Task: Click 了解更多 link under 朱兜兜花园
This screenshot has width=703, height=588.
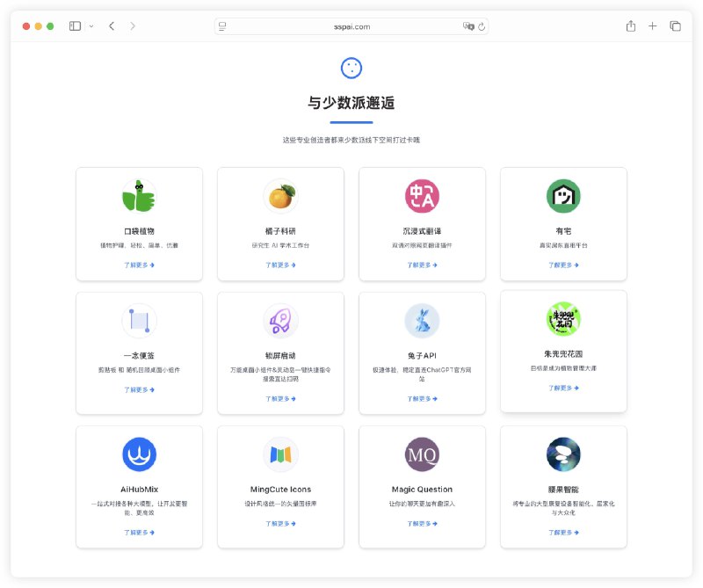Action: 563,387
